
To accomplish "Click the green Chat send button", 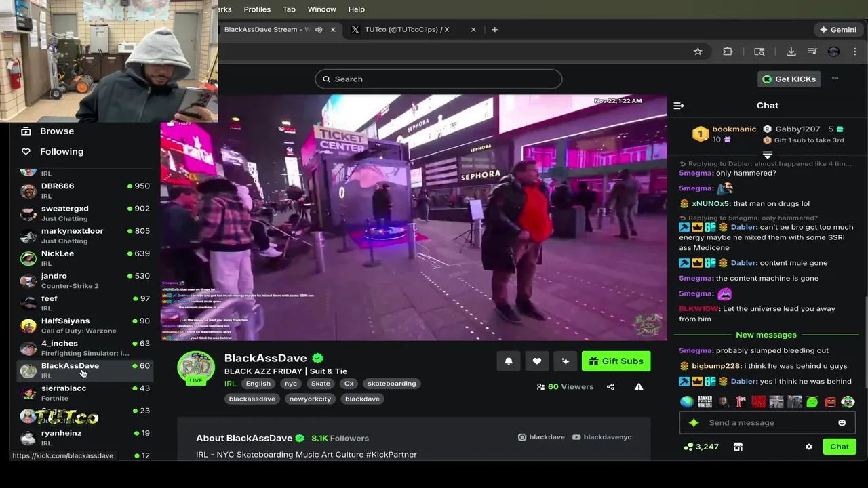I will pos(840,447).
